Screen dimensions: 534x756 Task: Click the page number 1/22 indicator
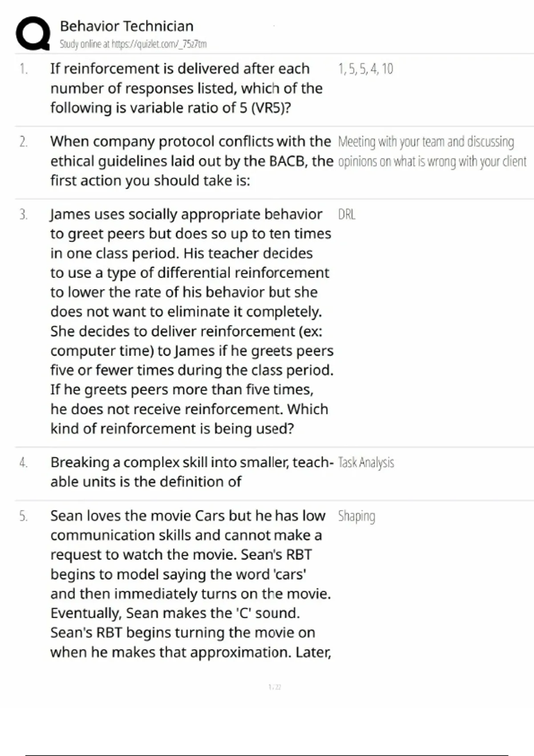[x=275, y=687]
